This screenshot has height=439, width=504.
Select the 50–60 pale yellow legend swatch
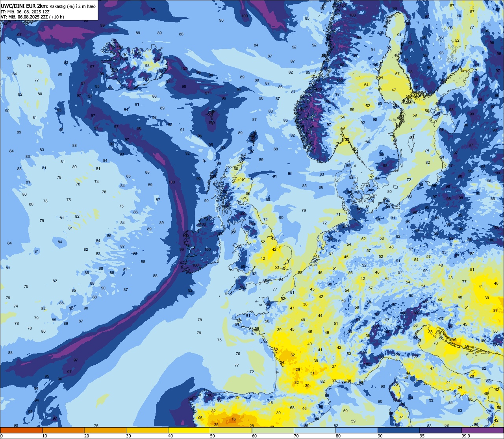tap(231, 430)
